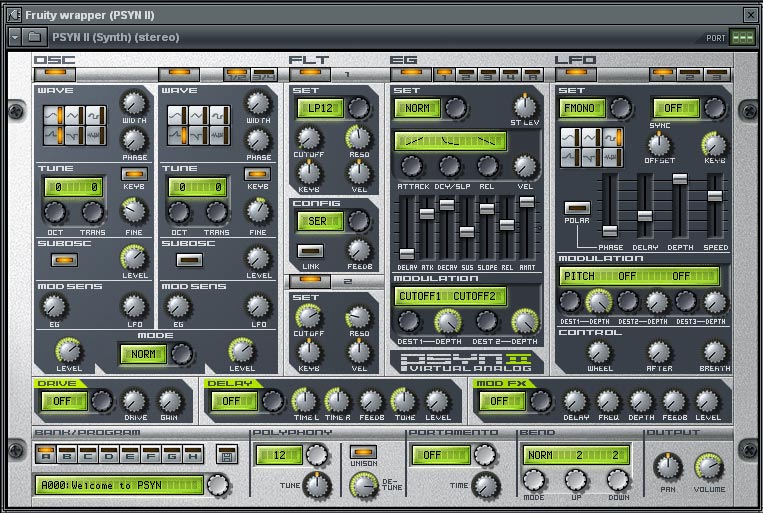Select bank H button
Viewport: 763px width, 513px height.
[193, 454]
